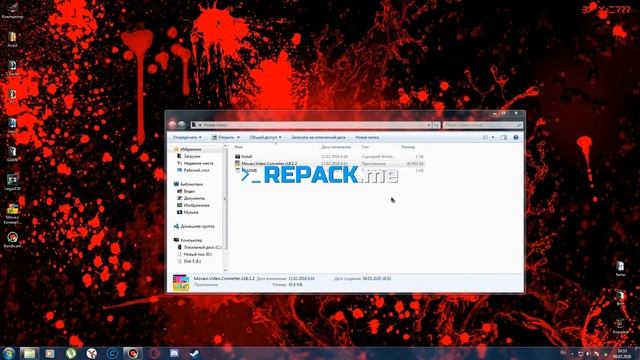Open the media player taskbar icon
Screen dimensions: 640x360
[x=50, y=353]
